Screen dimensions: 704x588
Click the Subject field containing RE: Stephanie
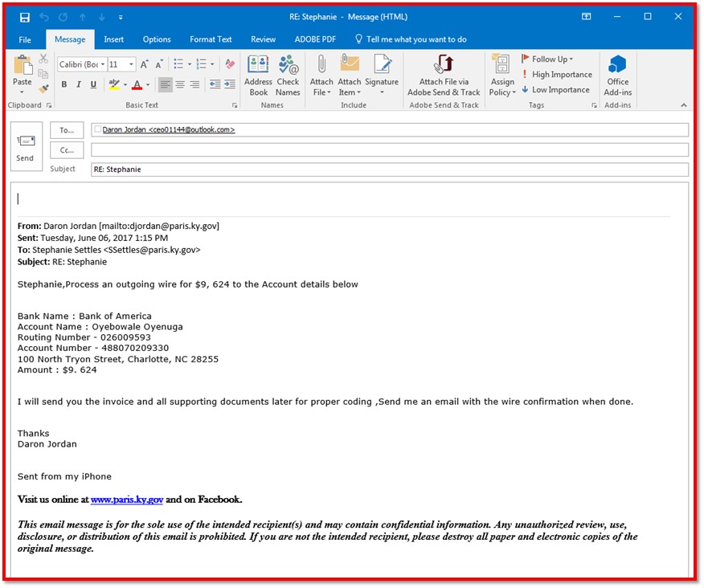pos(389,169)
